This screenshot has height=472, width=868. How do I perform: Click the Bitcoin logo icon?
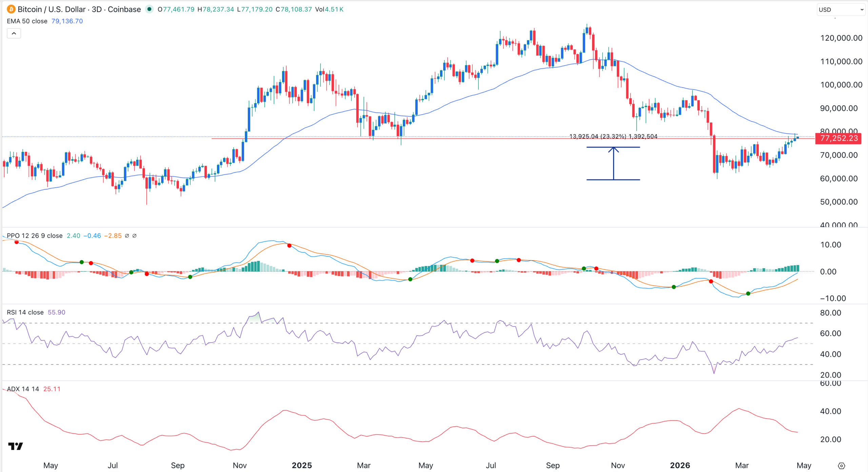11,9
